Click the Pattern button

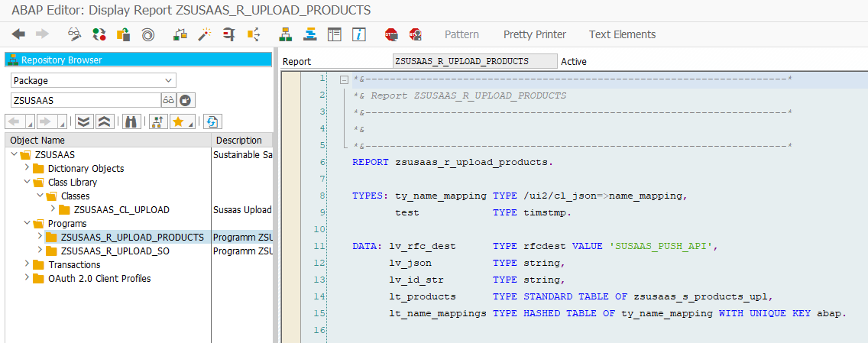462,34
